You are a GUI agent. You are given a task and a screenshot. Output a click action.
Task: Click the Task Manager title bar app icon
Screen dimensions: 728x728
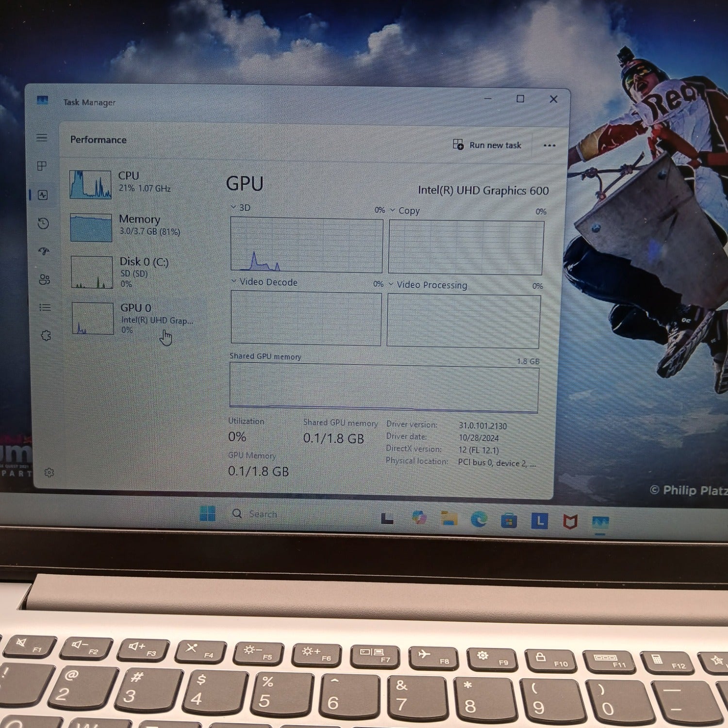[43, 100]
